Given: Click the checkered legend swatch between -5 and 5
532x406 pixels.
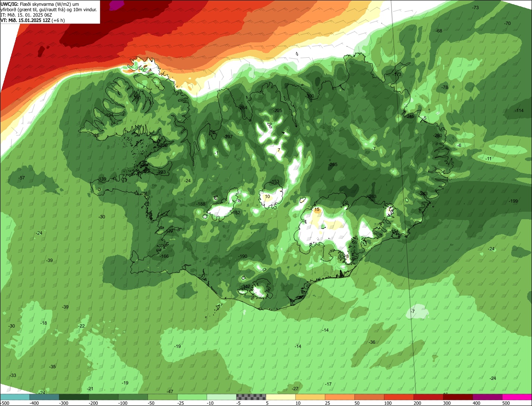Looking at the screenshot, I should pos(251,397).
